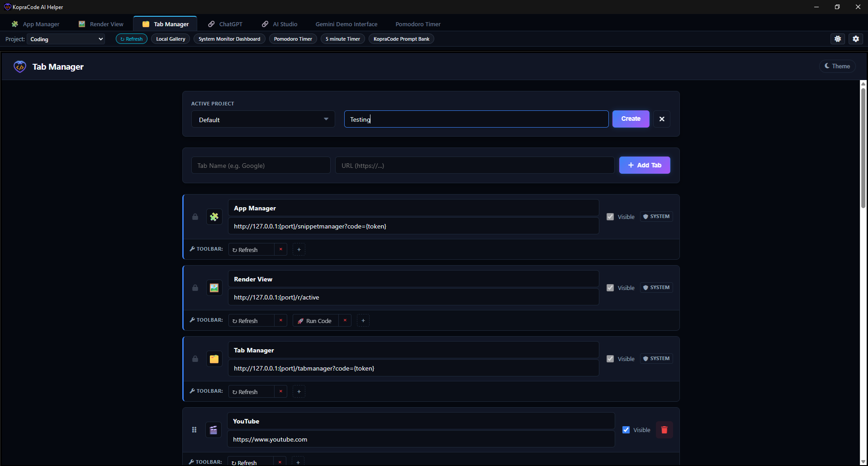Image resolution: width=868 pixels, height=466 pixels.
Task: Click the URL input field
Action: (x=474, y=166)
